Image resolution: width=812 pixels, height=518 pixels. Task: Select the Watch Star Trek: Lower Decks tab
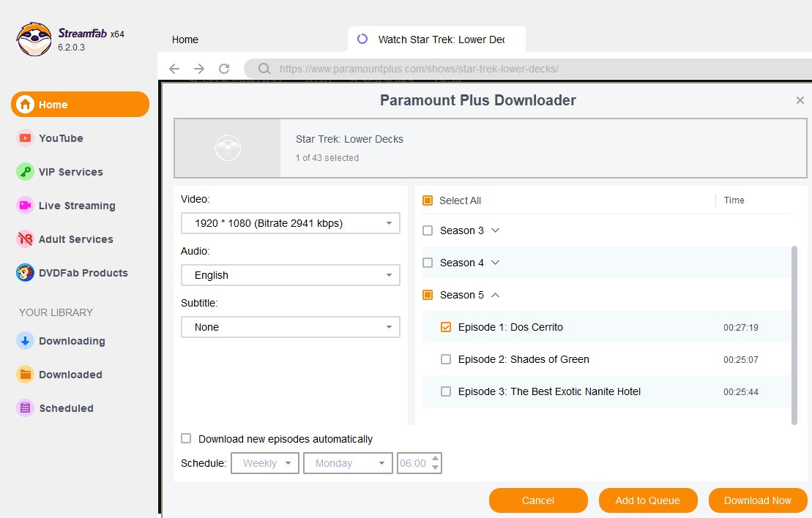tap(437, 40)
